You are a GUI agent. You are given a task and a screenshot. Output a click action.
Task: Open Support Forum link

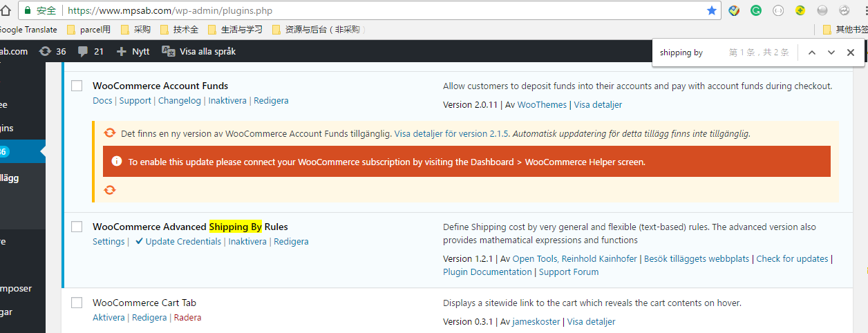tap(569, 272)
